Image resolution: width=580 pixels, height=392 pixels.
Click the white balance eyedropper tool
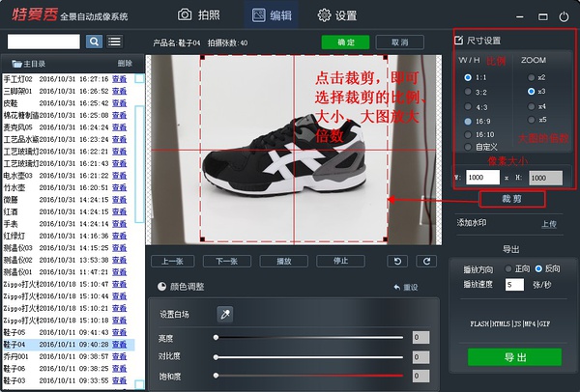(225, 314)
